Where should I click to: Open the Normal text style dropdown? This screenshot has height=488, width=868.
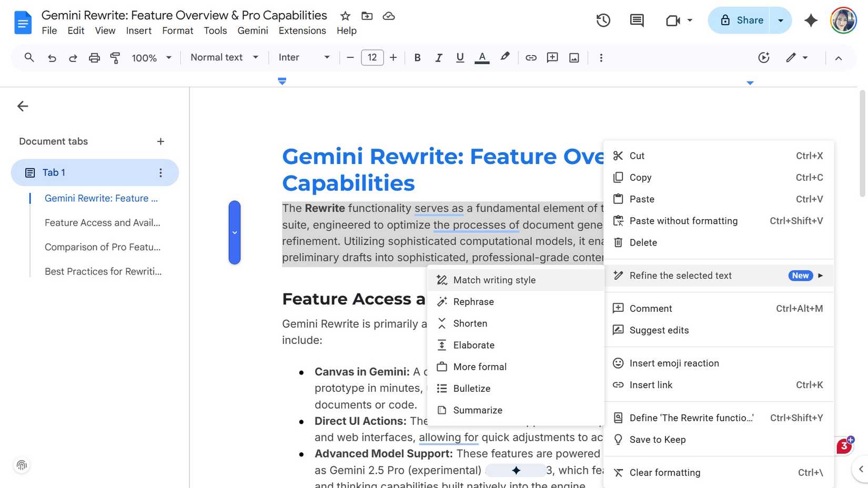pyautogui.click(x=224, y=58)
